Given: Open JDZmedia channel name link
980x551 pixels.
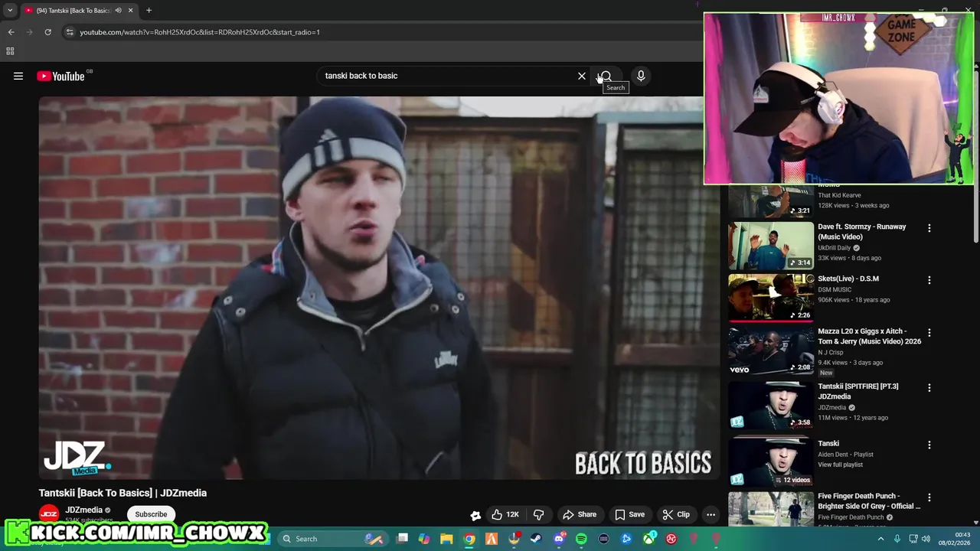Looking at the screenshot, I should (x=83, y=510).
